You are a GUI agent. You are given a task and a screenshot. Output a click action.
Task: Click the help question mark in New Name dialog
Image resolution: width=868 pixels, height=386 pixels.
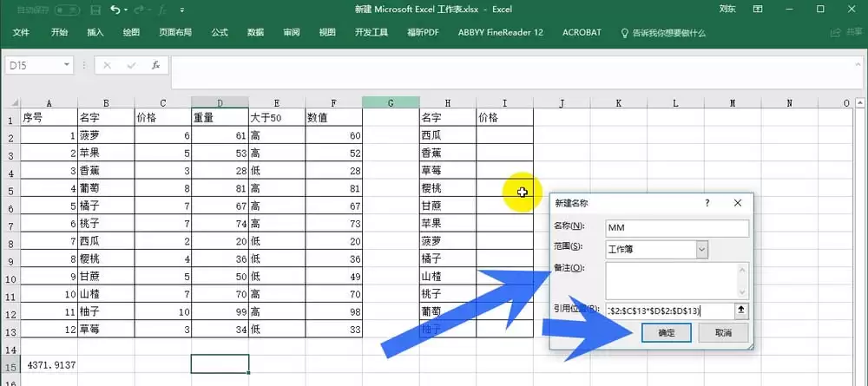tap(707, 204)
